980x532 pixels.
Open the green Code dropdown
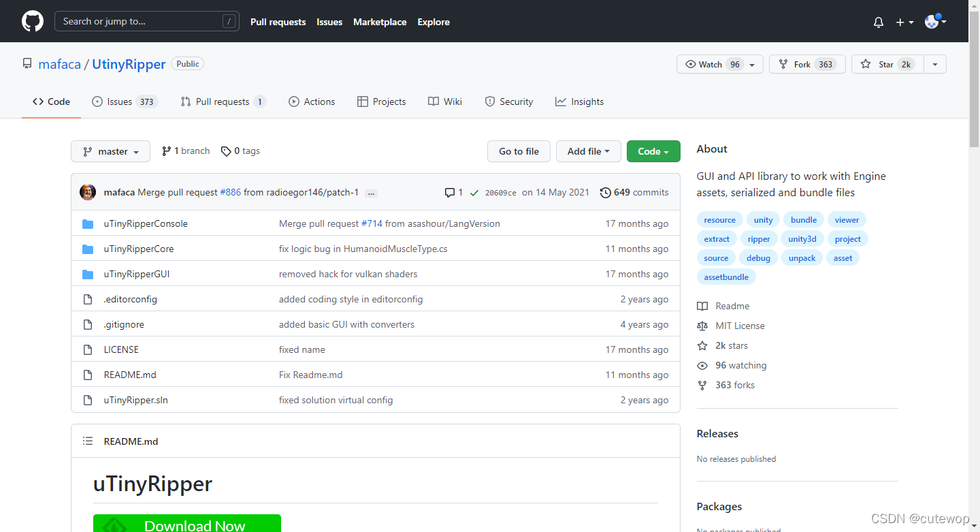pyautogui.click(x=653, y=151)
